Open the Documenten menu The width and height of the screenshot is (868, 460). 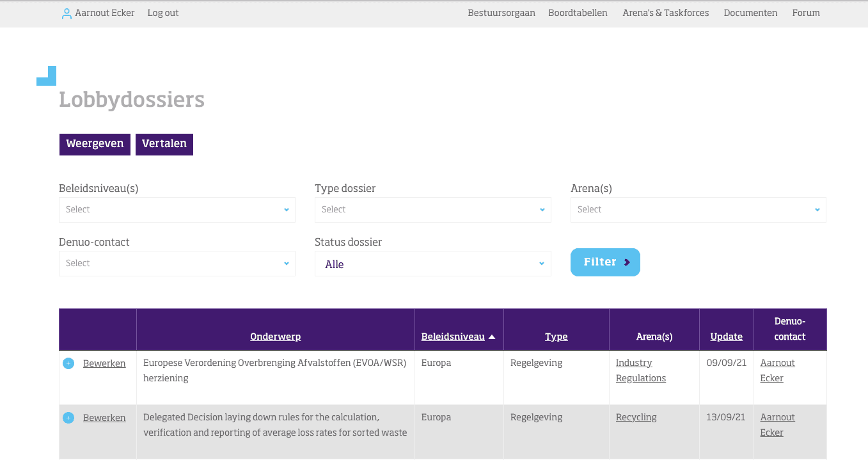click(x=750, y=13)
